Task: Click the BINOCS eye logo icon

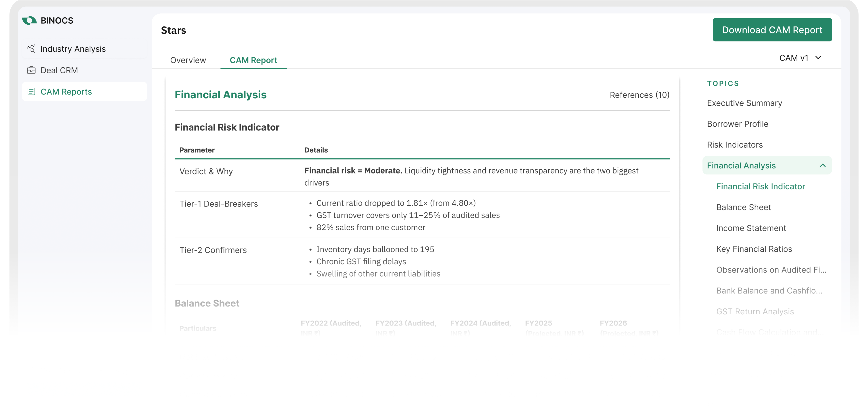Action: click(29, 21)
